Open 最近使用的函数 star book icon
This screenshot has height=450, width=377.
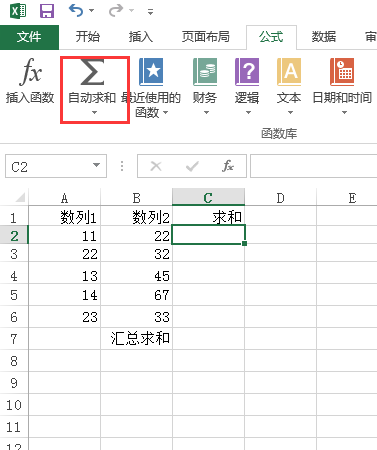(151, 71)
